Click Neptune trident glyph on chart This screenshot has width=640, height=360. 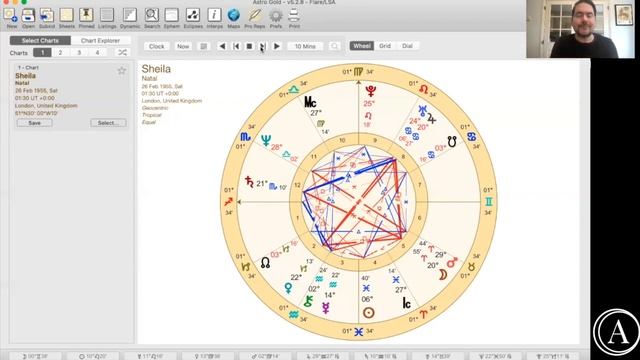pos(266,140)
